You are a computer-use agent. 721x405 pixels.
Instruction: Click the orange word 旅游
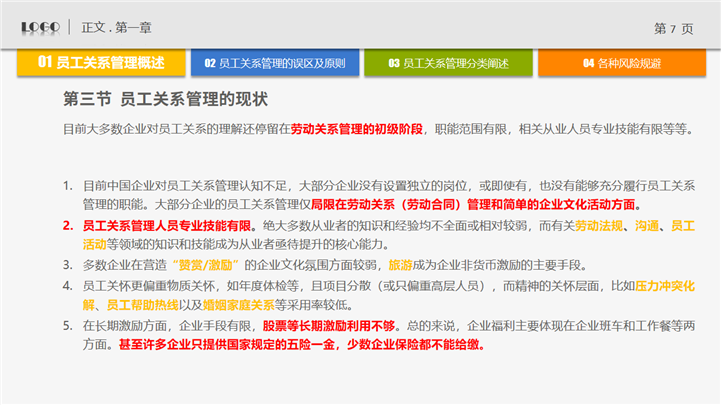coord(399,265)
